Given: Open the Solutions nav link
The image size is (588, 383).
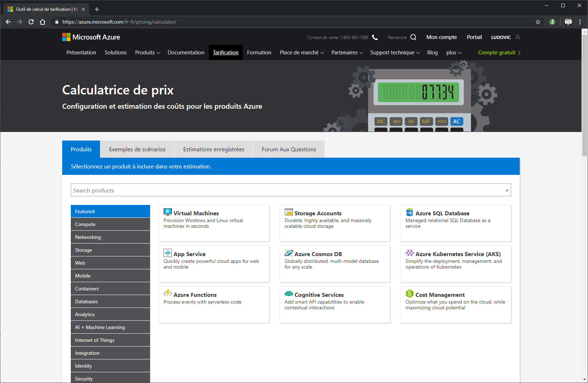Looking at the screenshot, I should (x=115, y=53).
